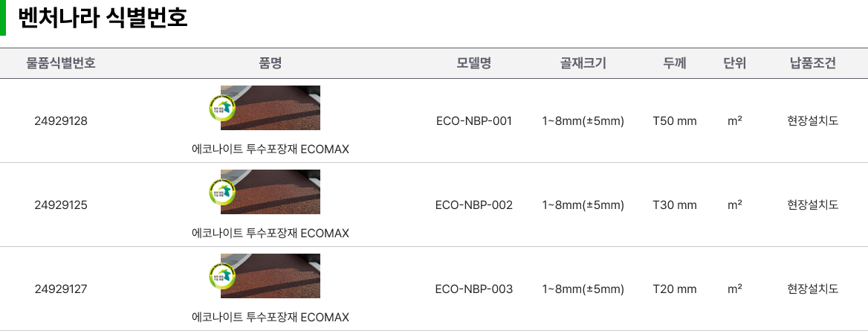Click the 벤처나라 식별번호 section heading
The height and width of the screenshot is (331, 868).
(103, 18)
